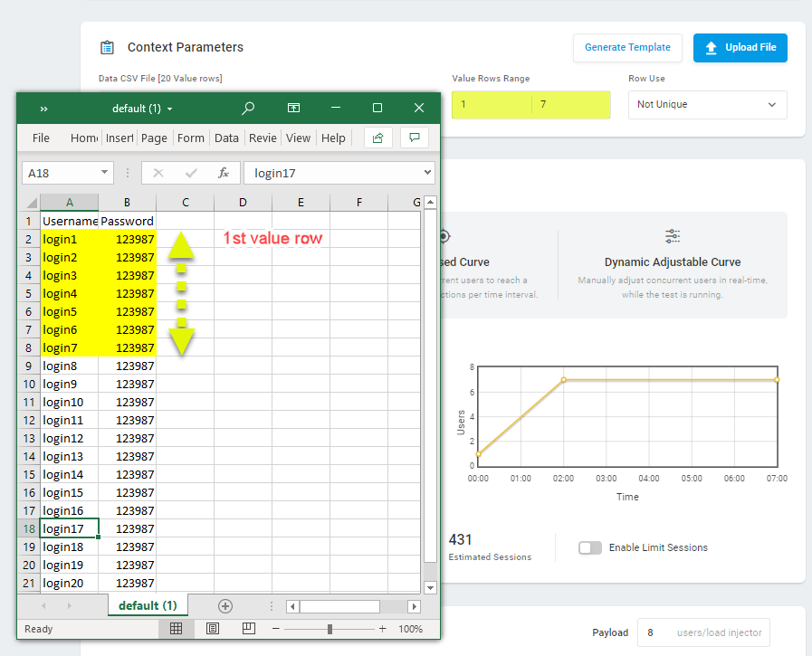The height and width of the screenshot is (656, 812).
Task: Switch to Page Break Preview icon
Action: (x=249, y=629)
